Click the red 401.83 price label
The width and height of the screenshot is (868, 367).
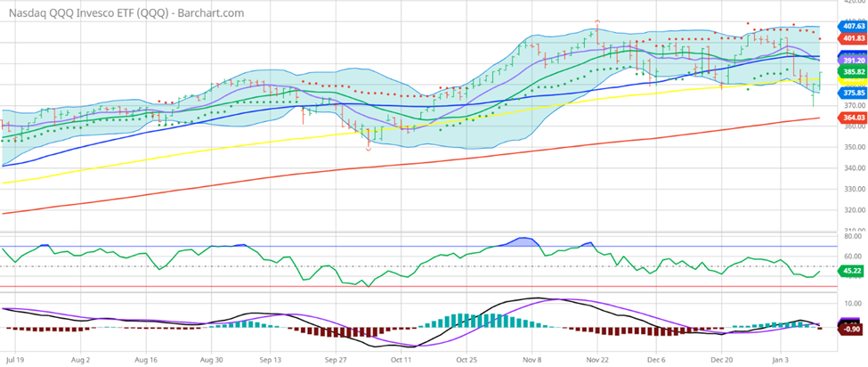[x=851, y=38]
